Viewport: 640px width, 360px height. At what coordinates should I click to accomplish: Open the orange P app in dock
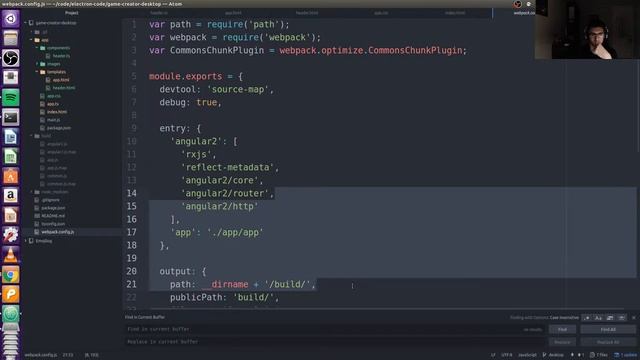pos(11,294)
